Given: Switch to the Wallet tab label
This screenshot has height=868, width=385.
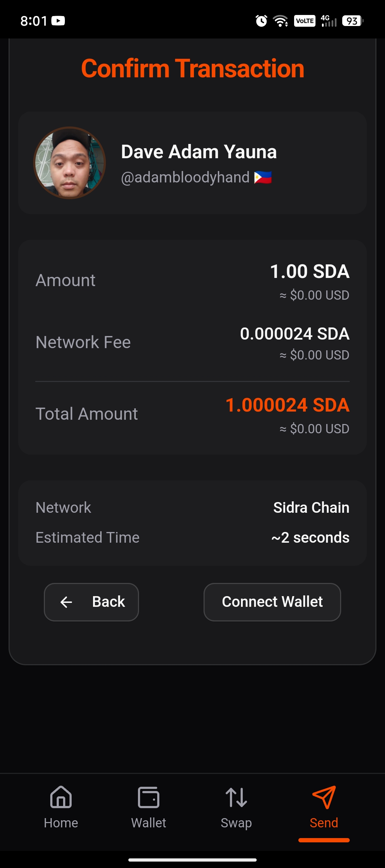Looking at the screenshot, I should pos(149,823).
